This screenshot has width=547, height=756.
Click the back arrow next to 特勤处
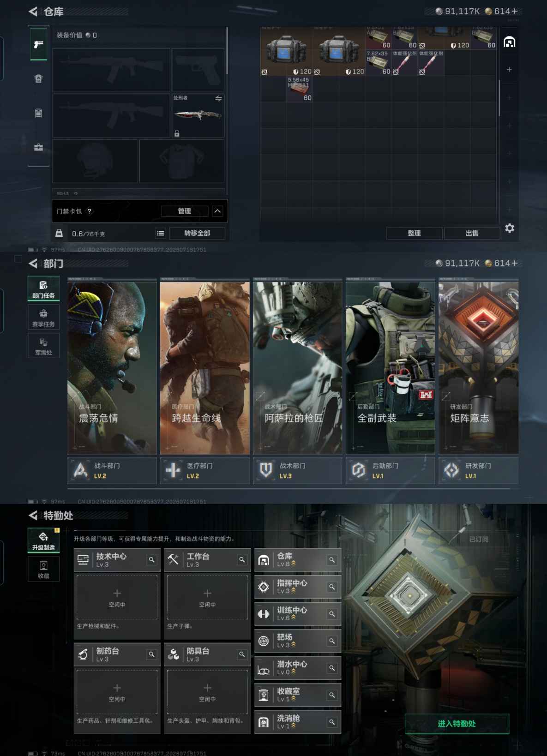coord(33,516)
